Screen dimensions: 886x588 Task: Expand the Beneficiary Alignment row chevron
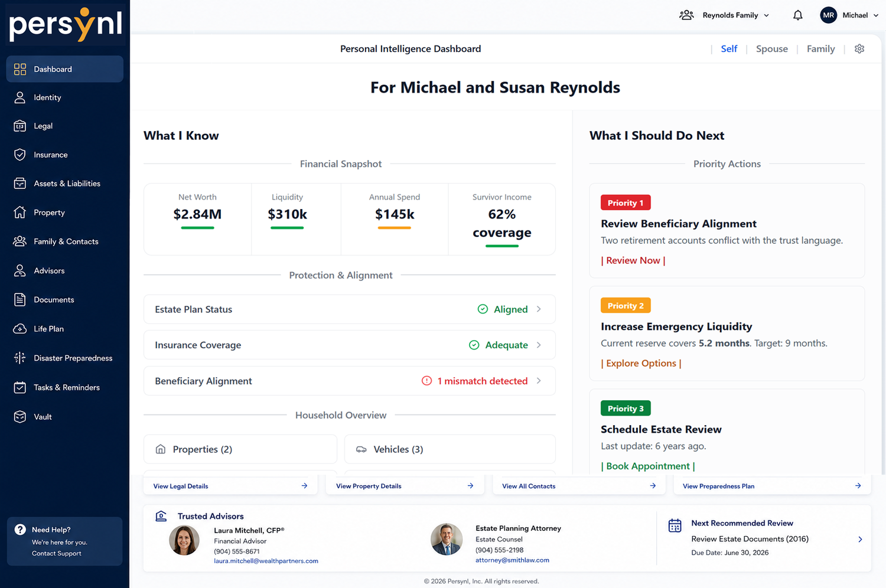click(x=539, y=381)
